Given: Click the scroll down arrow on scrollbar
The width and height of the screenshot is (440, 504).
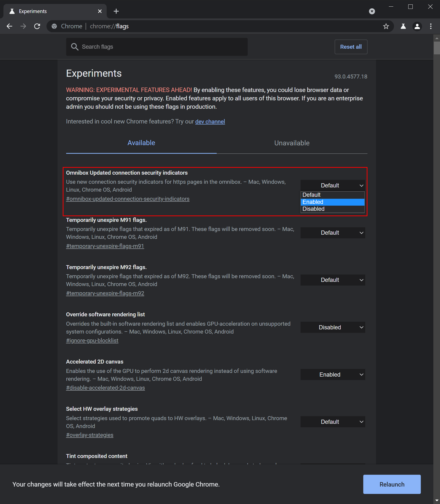Looking at the screenshot, I should click(437, 500).
